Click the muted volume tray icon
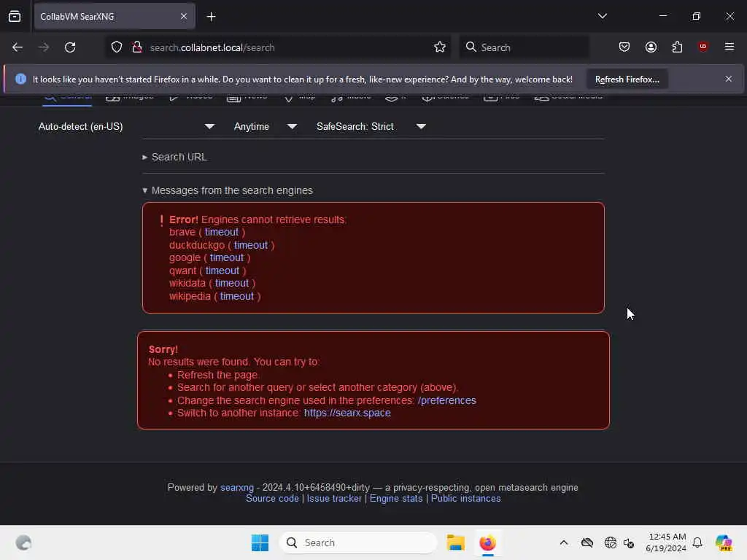Image resolution: width=747 pixels, height=560 pixels. click(629, 542)
